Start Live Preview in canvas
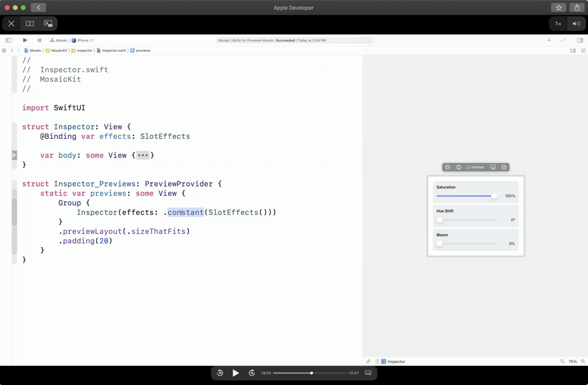This screenshot has height=385, width=588. coord(448,167)
